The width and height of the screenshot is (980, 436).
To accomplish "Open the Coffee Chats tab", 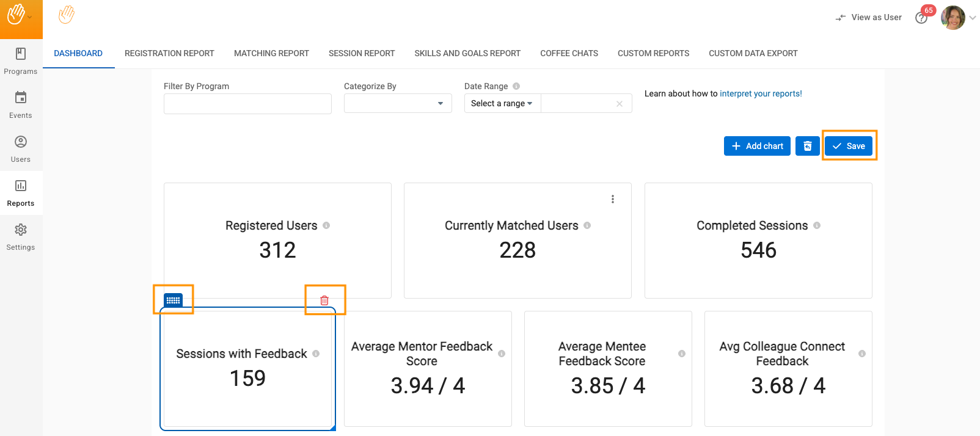I will [569, 53].
